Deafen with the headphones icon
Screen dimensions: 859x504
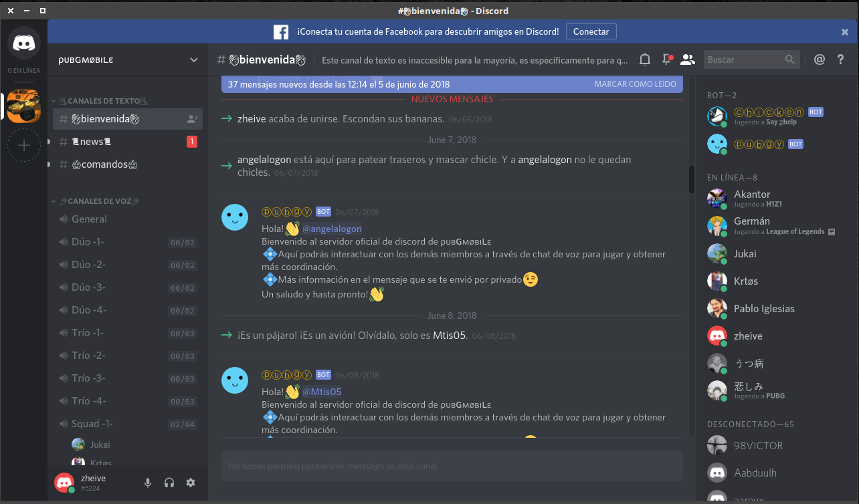pos(169,483)
